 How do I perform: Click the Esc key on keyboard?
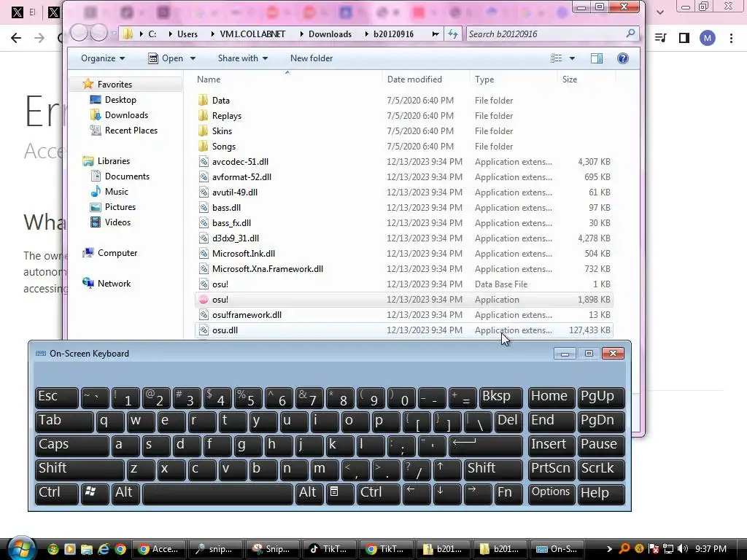pos(56,397)
